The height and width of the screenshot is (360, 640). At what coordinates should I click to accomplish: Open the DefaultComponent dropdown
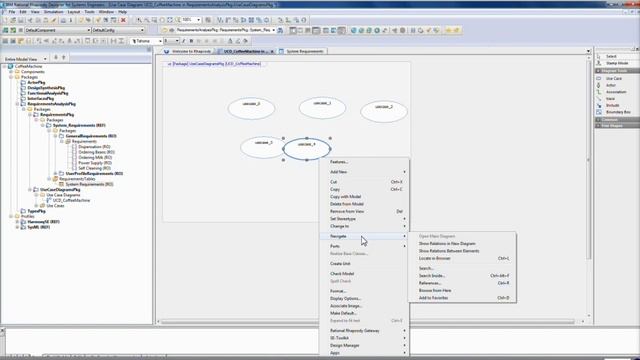pos(89,30)
